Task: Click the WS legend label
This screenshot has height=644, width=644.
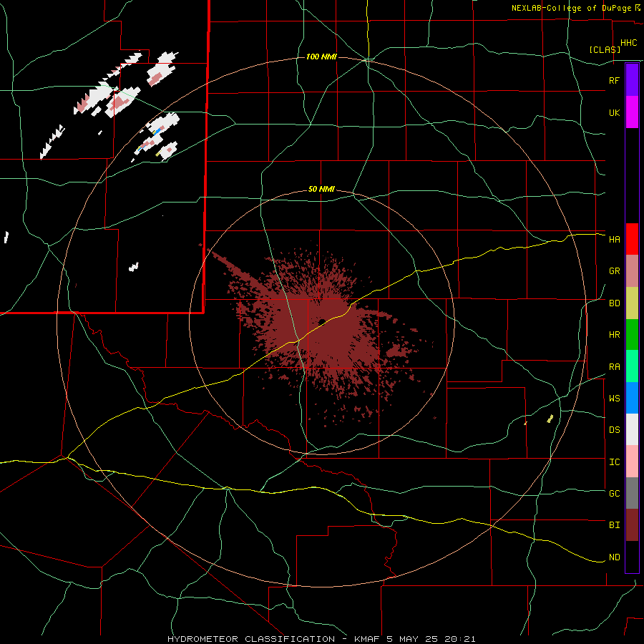Action: tap(614, 398)
